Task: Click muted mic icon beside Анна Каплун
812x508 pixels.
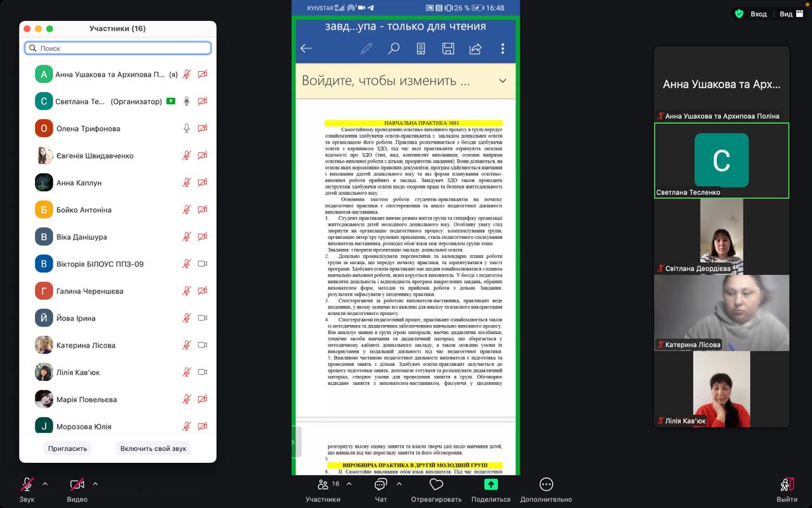Action: 187,182
